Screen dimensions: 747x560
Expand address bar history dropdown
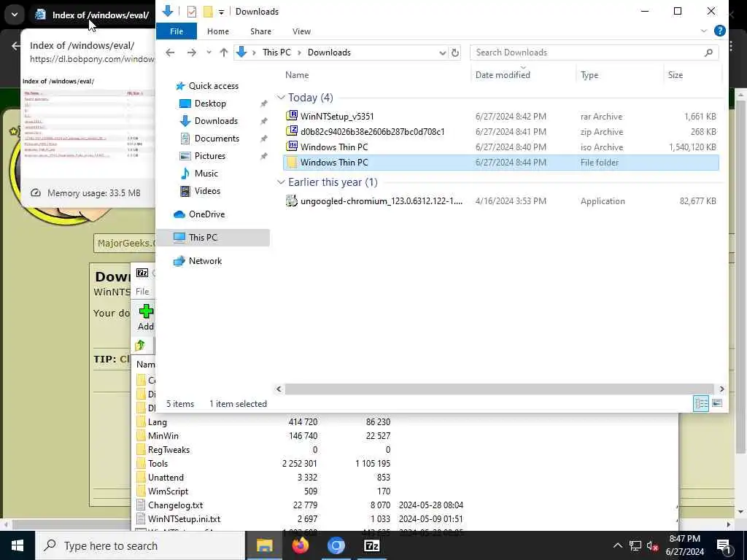[x=442, y=52]
